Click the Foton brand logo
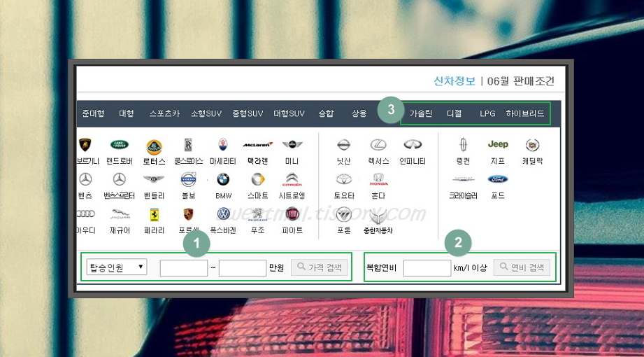This screenshot has height=357, width=644. [344, 214]
